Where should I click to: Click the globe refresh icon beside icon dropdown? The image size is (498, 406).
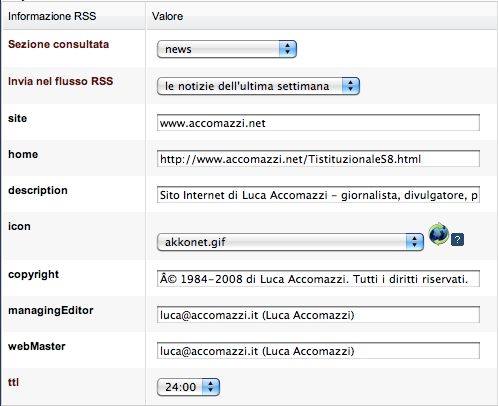[x=439, y=234]
